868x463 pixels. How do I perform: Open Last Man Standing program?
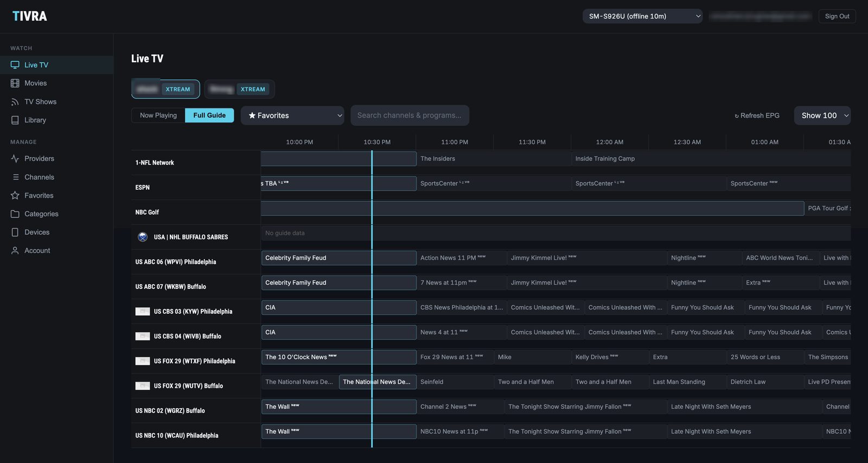pyautogui.click(x=687, y=382)
